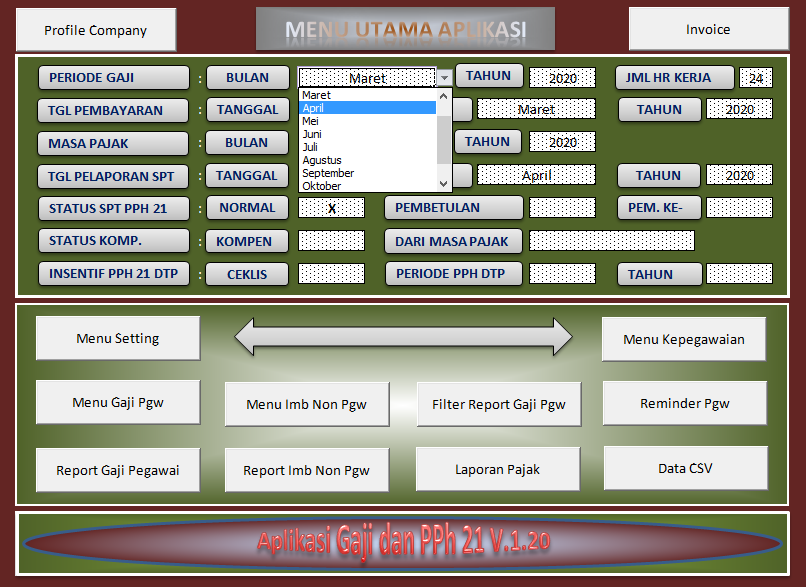806x587 pixels.
Task: Open the Profile Company button
Action: (x=96, y=30)
